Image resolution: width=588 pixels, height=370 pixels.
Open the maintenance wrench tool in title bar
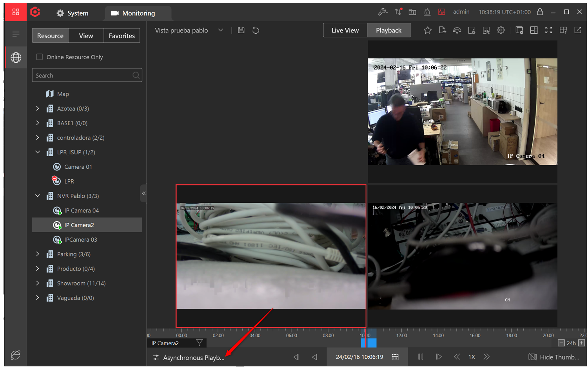[383, 12]
